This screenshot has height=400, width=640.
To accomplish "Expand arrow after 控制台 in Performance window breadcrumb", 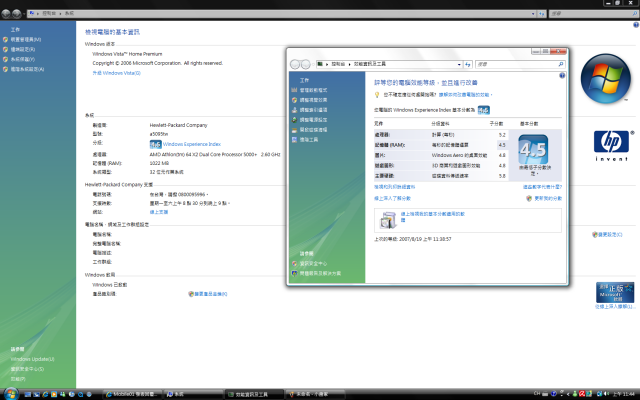I will (x=350, y=64).
